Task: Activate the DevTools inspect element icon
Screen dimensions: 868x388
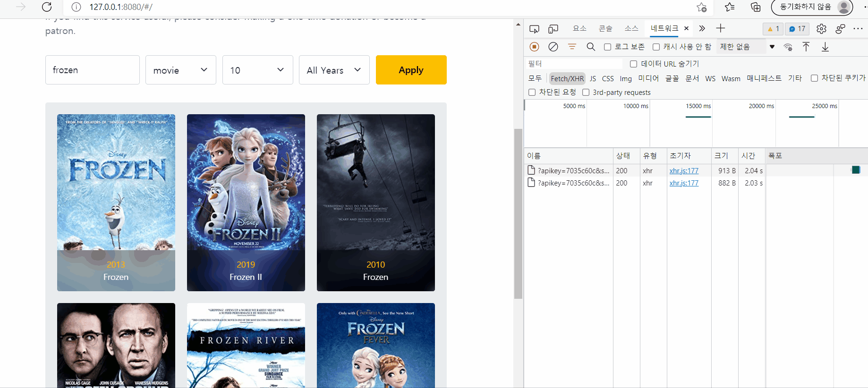Action: tap(534, 29)
